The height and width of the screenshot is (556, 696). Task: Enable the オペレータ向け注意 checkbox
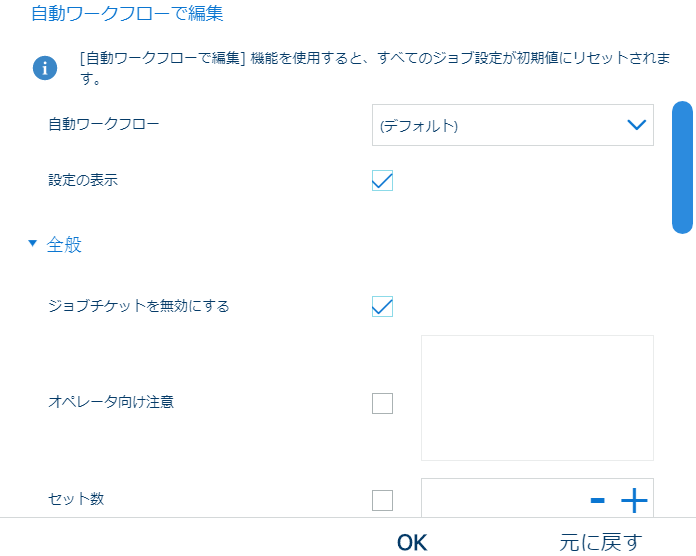tap(382, 403)
